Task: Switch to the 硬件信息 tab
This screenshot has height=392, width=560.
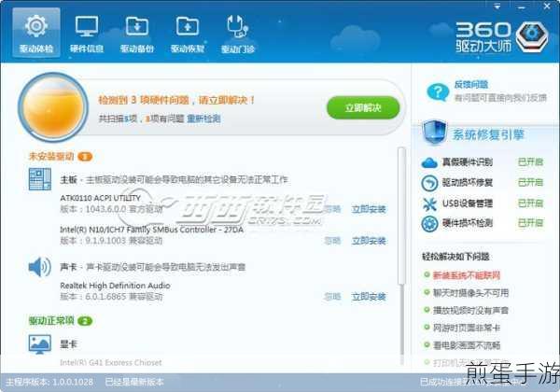Action: (87, 33)
